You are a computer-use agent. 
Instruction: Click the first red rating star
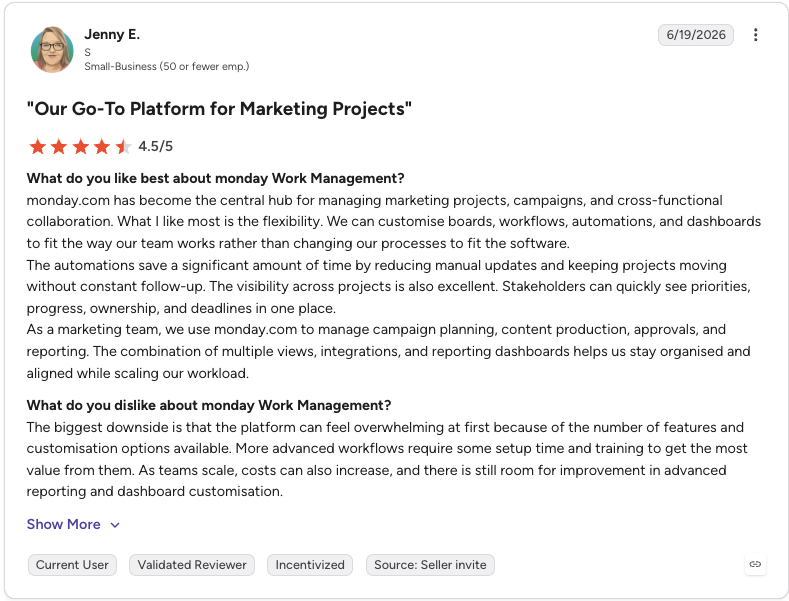[38, 146]
